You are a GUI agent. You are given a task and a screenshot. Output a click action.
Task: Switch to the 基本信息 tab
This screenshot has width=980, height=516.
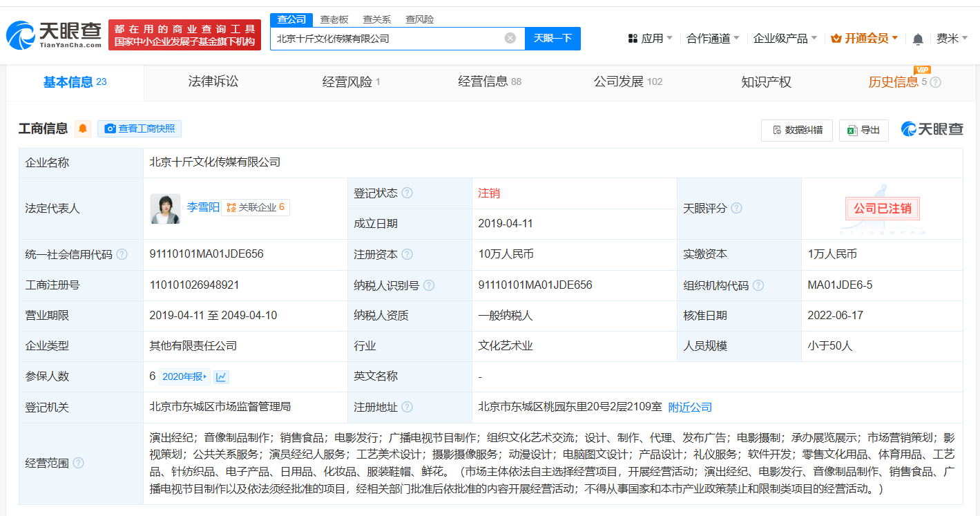point(75,82)
